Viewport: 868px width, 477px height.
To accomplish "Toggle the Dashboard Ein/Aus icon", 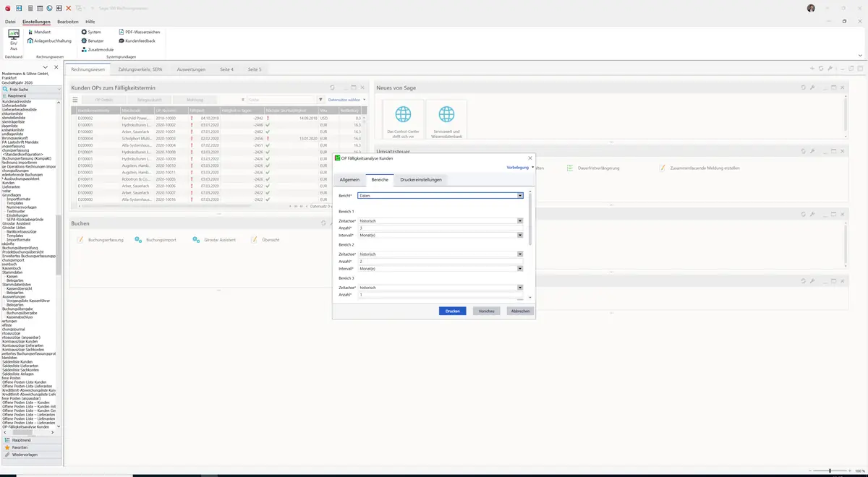I will coord(14,39).
